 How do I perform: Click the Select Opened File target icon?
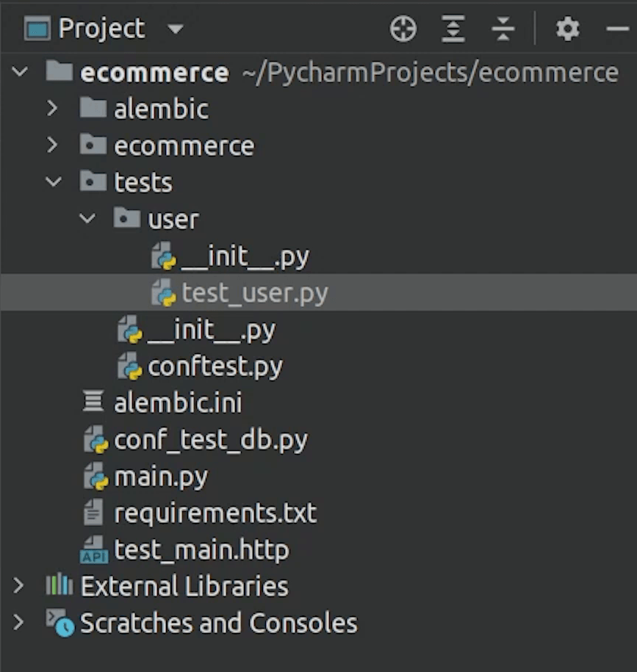click(403, 29)
